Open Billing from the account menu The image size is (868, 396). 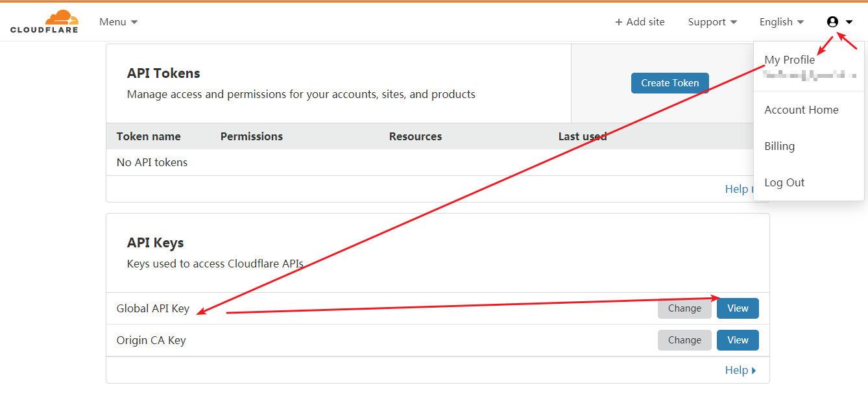[779, 146]
